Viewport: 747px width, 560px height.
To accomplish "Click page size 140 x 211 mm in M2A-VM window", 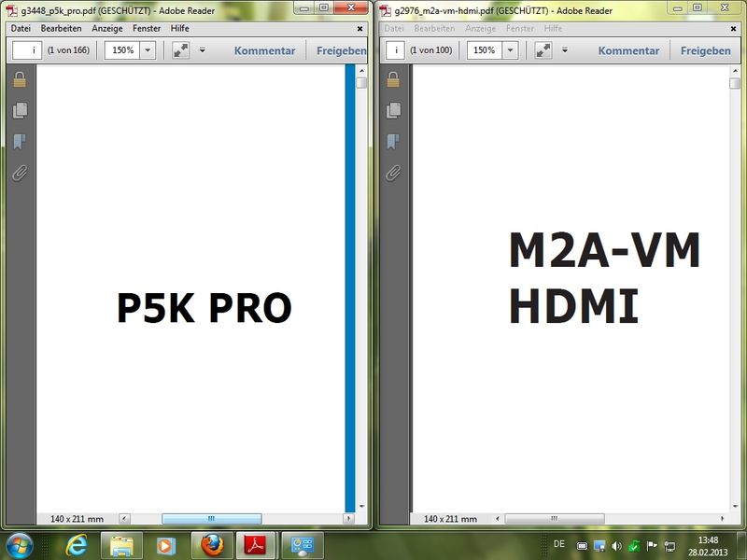I will 450,519.
